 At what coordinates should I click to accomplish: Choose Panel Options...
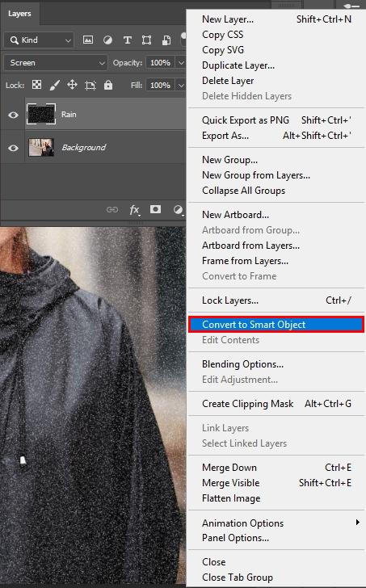click(235, 538)
